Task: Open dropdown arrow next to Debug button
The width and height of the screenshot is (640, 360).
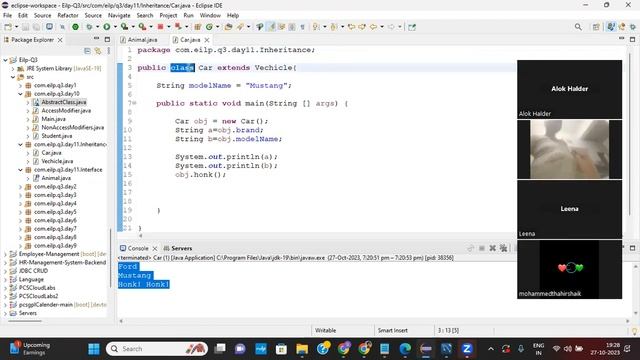Action: click(x=97, y=27)
